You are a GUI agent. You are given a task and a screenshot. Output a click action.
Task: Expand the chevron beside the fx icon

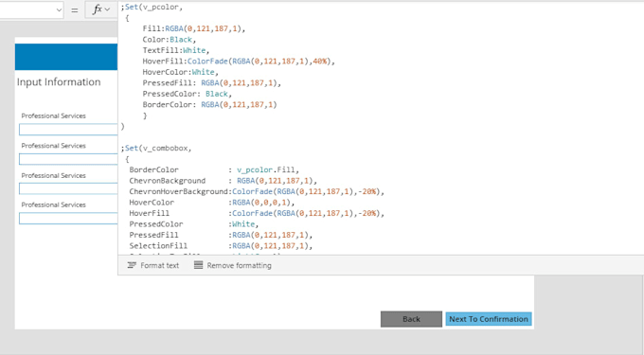[x=108, y=9]
